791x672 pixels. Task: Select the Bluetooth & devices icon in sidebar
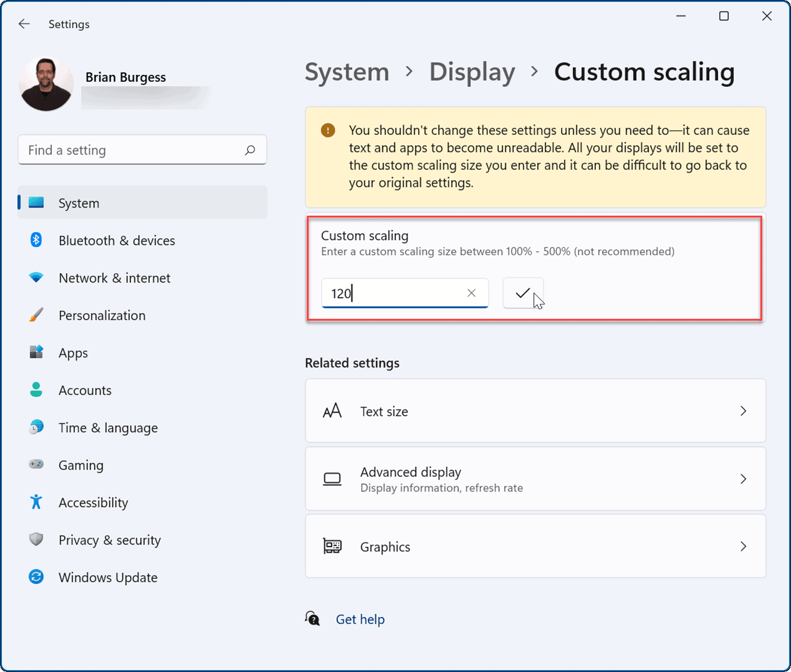point(36,240)
